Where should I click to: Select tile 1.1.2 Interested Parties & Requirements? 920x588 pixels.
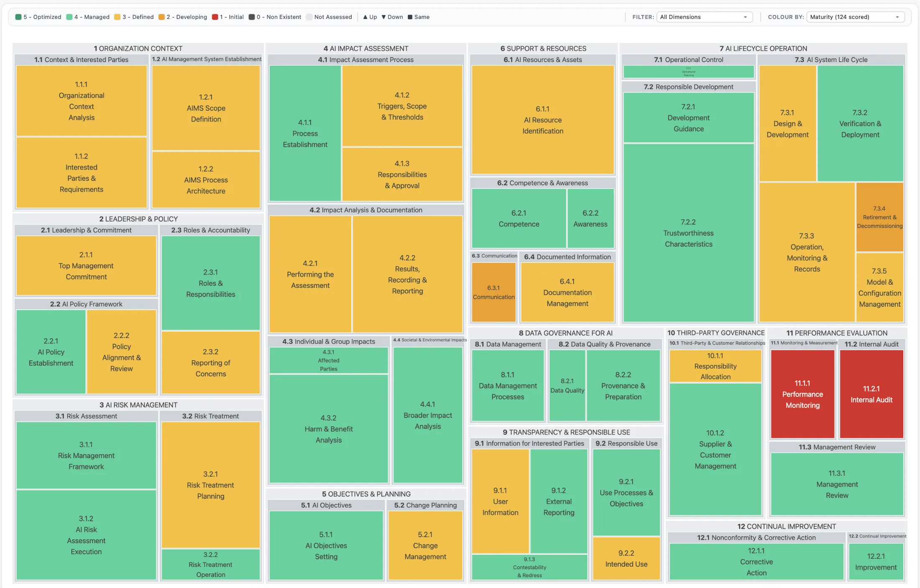pyautogui.click(x=82, y=173)
